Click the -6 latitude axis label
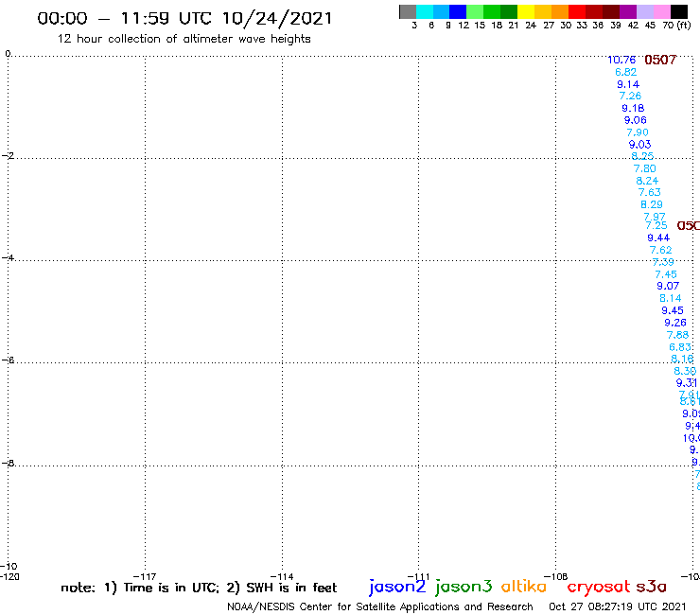700x615 pixels. (8, 360)
